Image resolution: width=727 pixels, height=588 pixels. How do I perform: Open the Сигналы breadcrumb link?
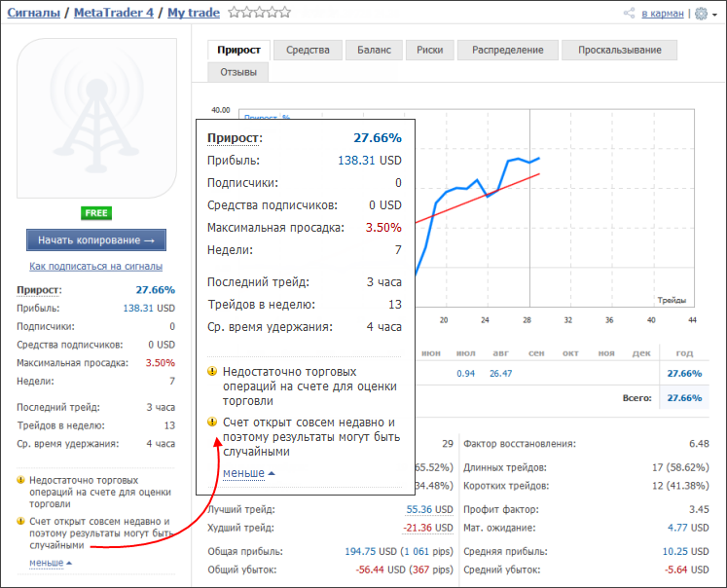click(33, 13)
